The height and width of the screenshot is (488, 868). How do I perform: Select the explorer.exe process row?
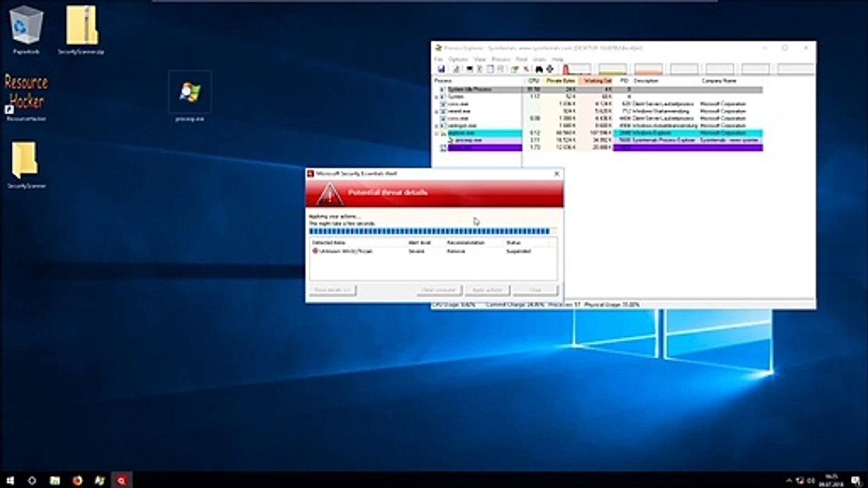tap(598, 133)
